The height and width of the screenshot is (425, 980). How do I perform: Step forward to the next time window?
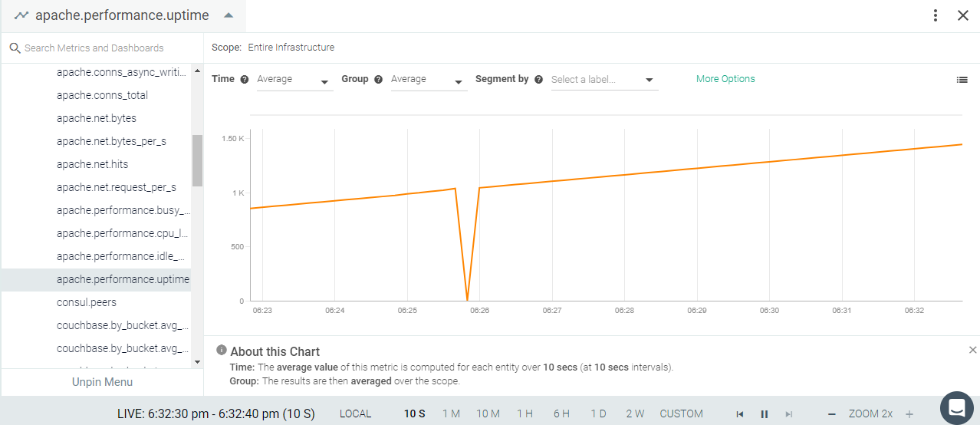pos(789,414)
